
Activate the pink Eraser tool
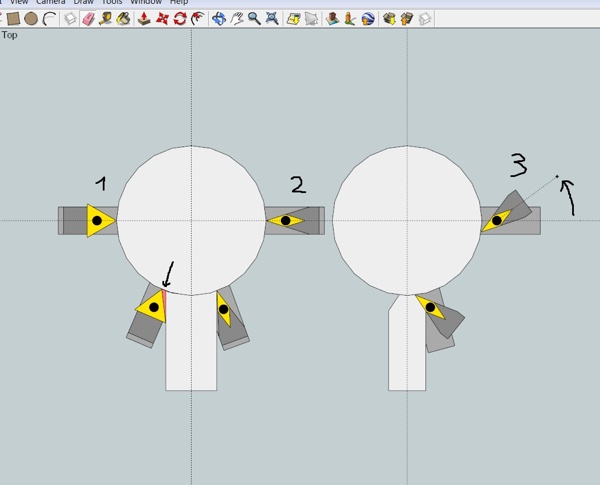click(88, 18)
